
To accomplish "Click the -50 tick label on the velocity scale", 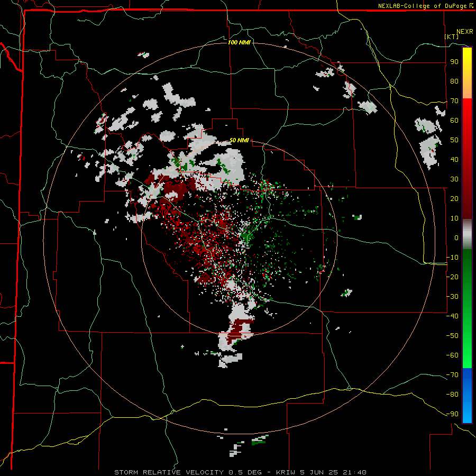I will click(452, 336).
